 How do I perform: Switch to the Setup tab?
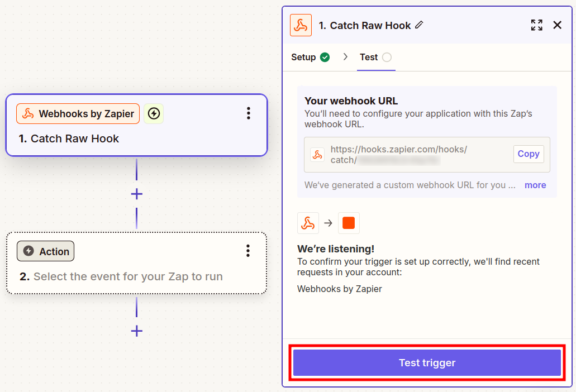pyautogui.click(x=310, y=57)
